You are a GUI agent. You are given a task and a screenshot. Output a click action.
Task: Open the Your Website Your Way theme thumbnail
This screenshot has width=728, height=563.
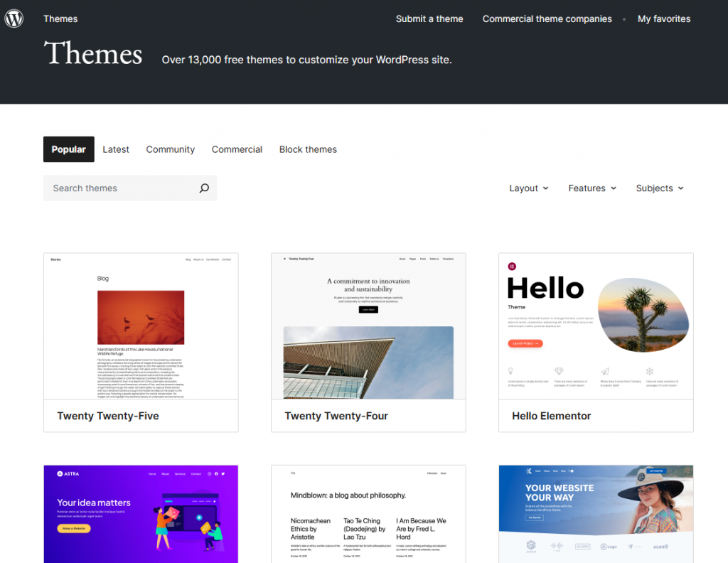coord(596,514)
